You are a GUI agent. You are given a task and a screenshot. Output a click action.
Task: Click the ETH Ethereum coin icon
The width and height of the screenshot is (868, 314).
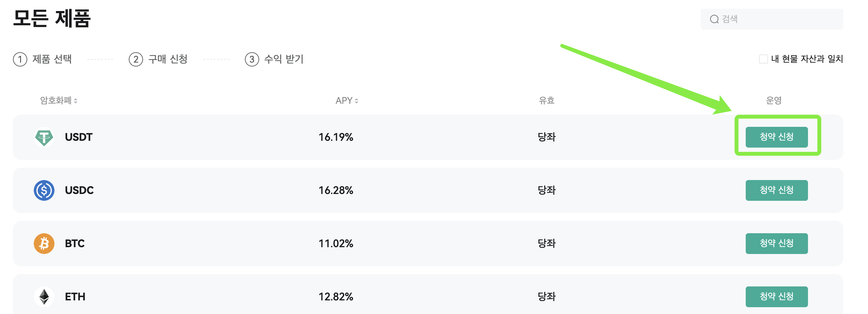click(x=44, y=296)
